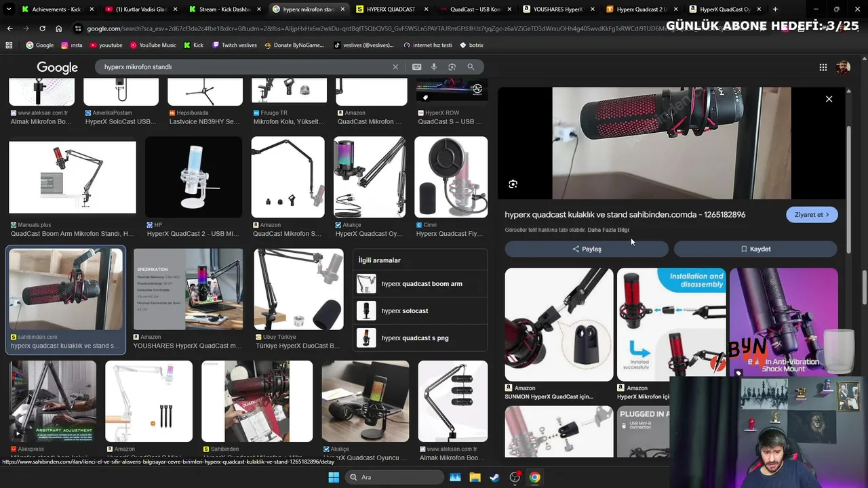Viewport: 868px width, 488px height.
Task: Open the Anti-Vibration Shock Mount related image
Action: 783,323
